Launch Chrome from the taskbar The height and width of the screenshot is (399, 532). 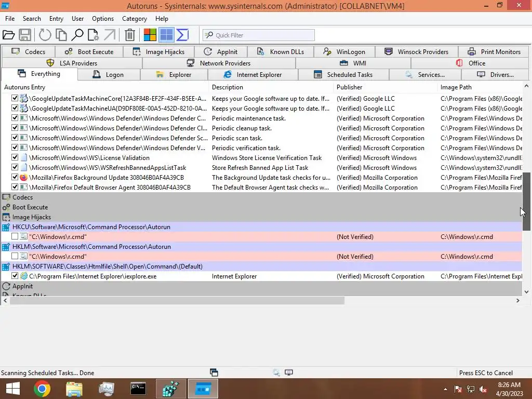(42, 389)
